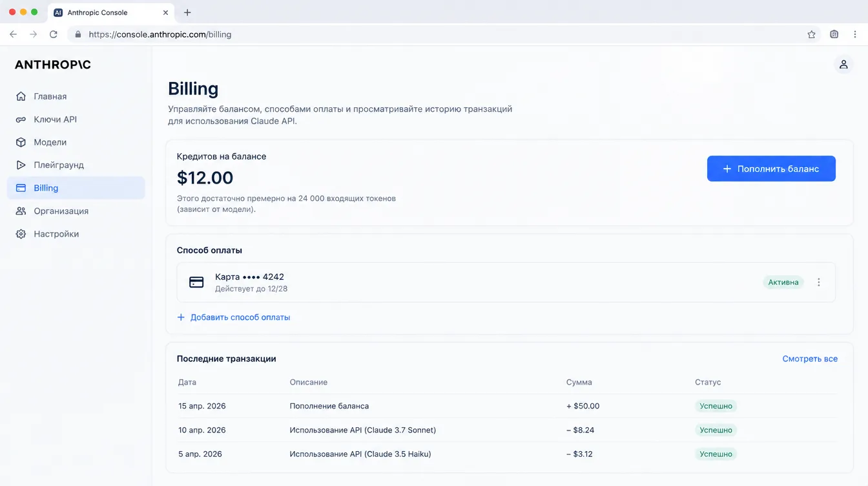Select Организация in the sidebar
The height and width of the screenshot is (486, 868).
pyautogui.click(x=76, y=211)
